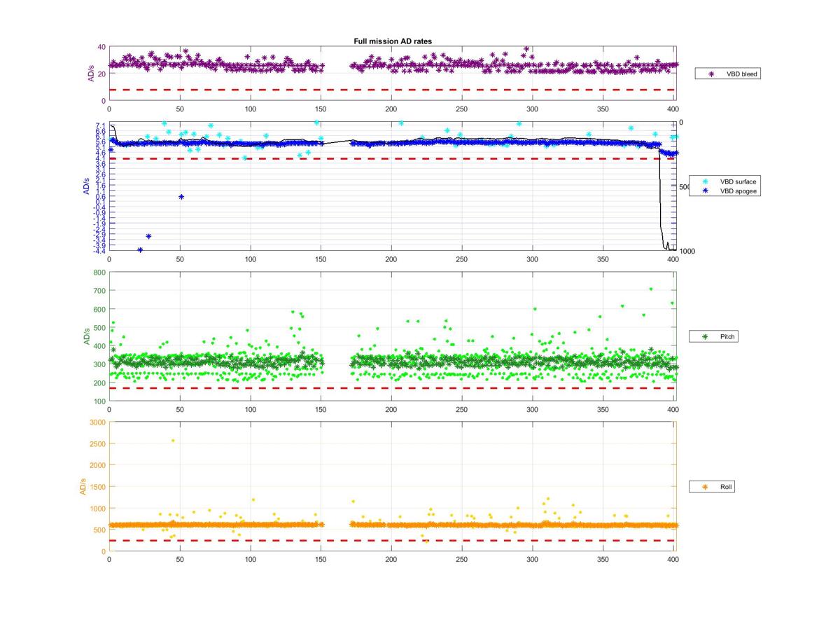This screenshot has width=840, height=620.
Task: Click the "800" y-axis tick on the Pitch plot
Action: tap(100, 273)
